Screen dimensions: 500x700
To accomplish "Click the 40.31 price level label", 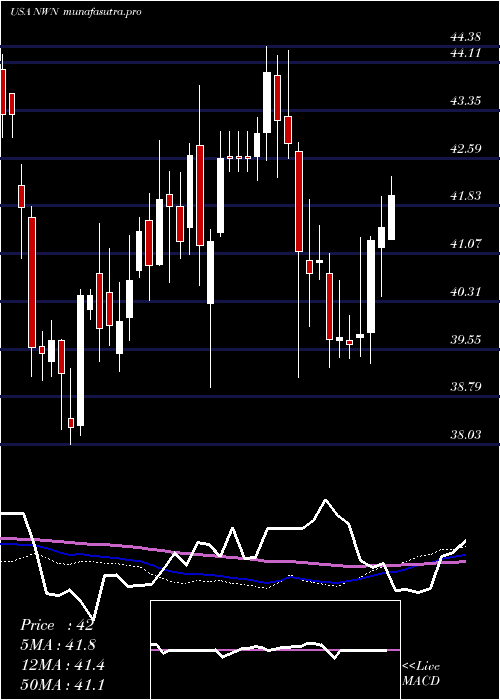I will [466, 292].
